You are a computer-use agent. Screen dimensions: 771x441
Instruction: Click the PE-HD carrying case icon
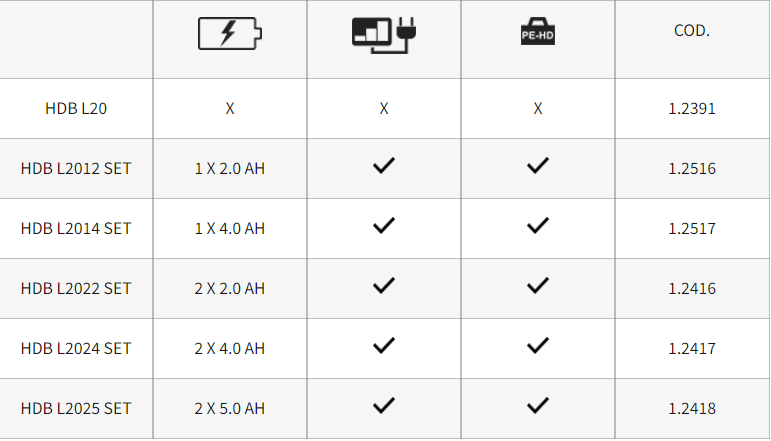click(538, 31)
